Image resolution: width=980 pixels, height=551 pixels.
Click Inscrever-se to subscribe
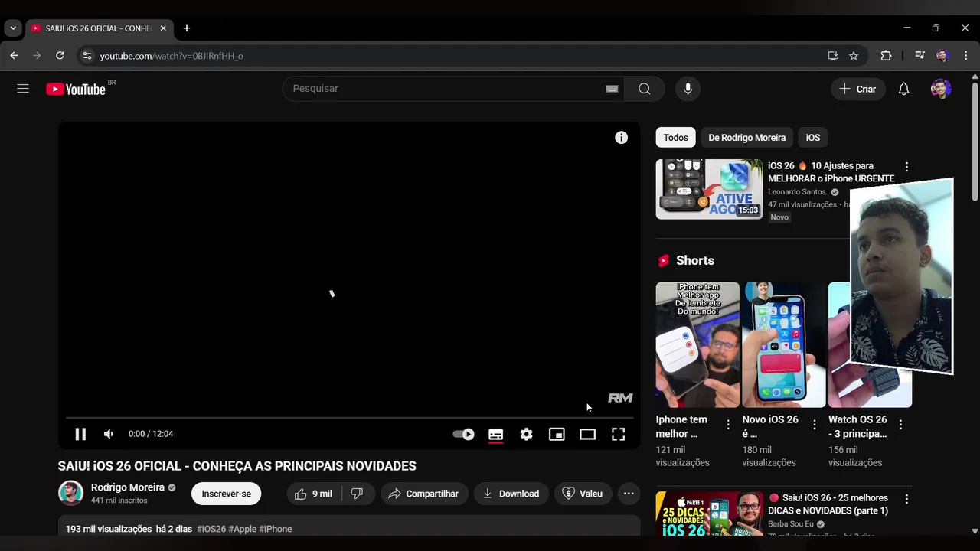pyautogui.click(x=226, y=494)
